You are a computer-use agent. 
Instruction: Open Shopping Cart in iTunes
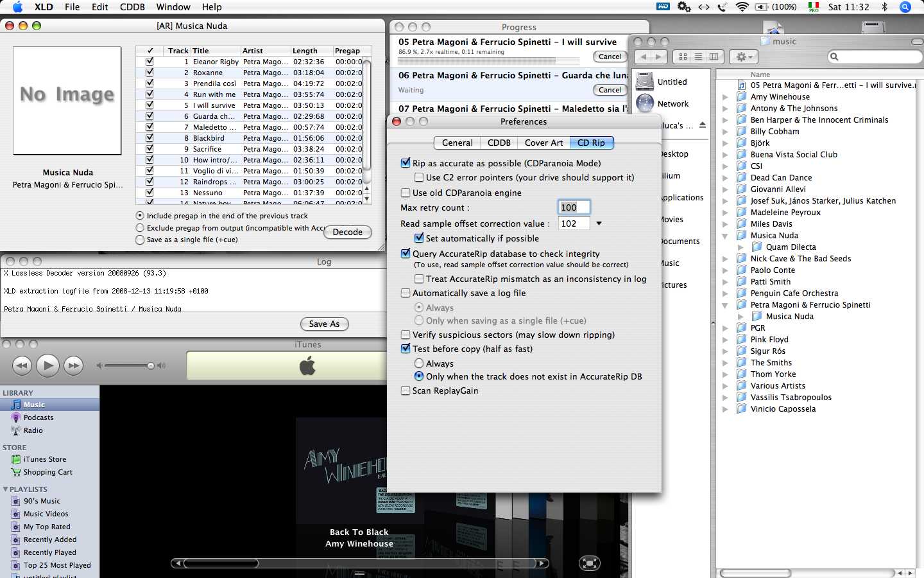point(48,472)
